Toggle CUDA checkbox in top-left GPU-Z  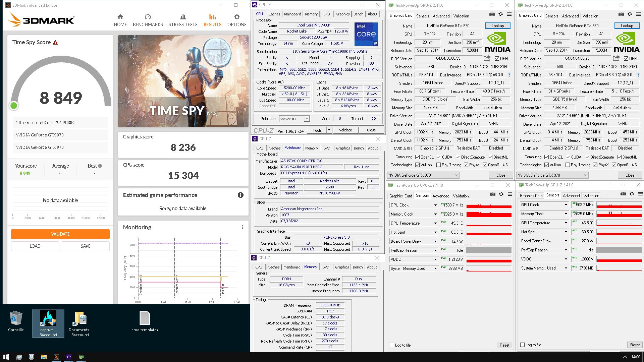click(439, 157)
